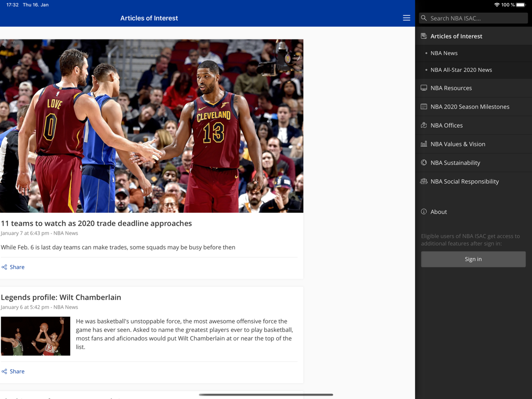Image resolution: width=532 pixels, height=399 pixels.
Task: Click the Articles of Interest newspaper icon
Action: [x=424, y=36]
